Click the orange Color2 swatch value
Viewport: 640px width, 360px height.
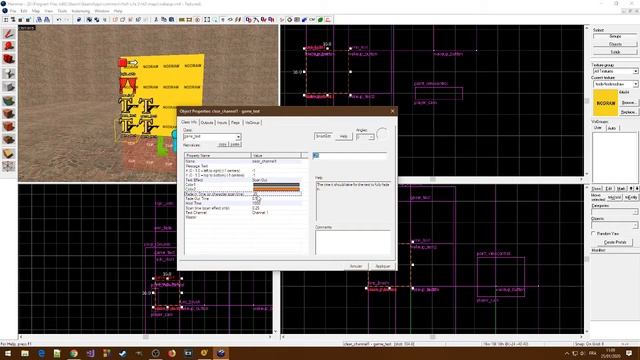(276, 189)
